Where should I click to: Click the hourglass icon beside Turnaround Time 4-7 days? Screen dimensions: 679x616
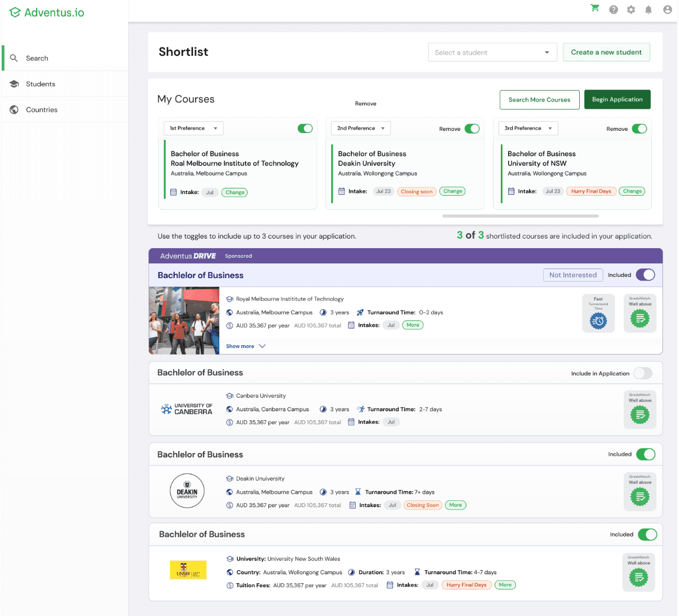coord(417,572)
